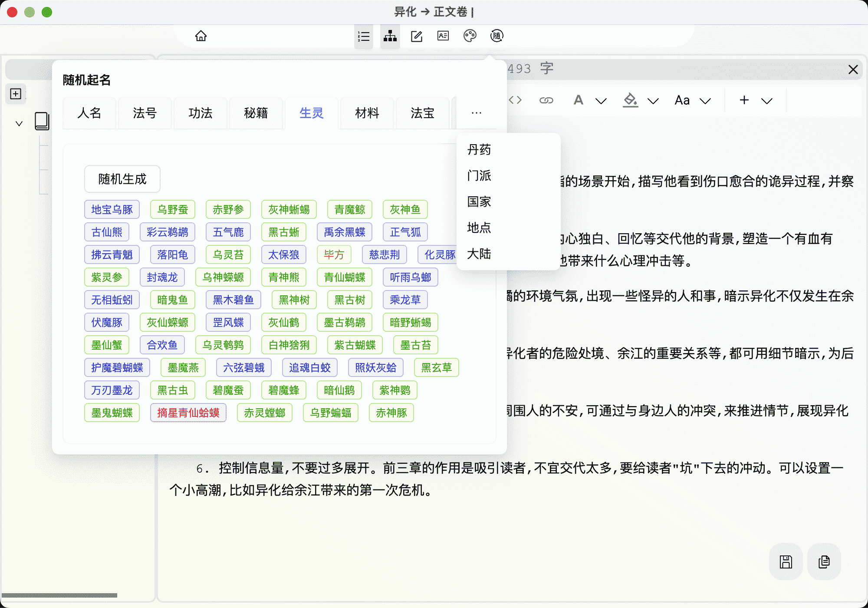Image resolution: width=868 pixels, height=608 pixels.
Task: Click the copy document icon
Action: pos(824,562)
